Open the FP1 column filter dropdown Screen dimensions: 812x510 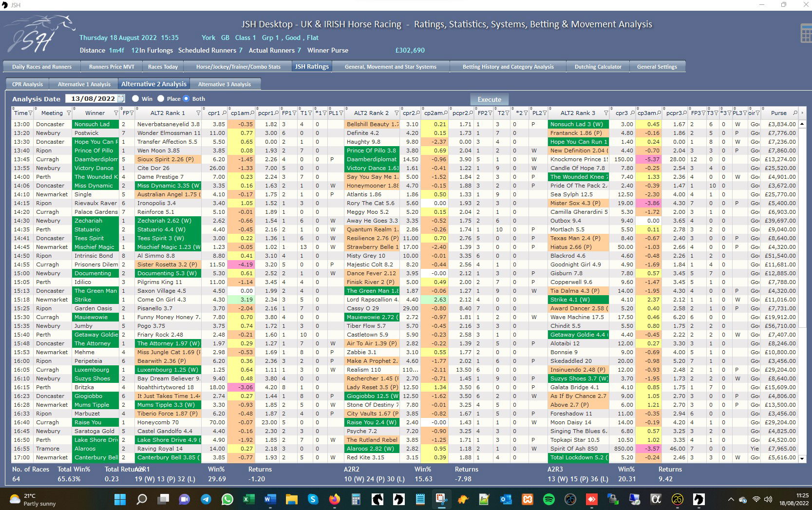tap(294, 113)
